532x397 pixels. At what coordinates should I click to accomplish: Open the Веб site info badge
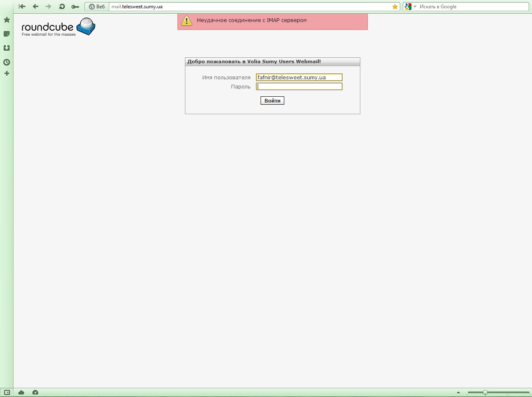tap(97, 7)
